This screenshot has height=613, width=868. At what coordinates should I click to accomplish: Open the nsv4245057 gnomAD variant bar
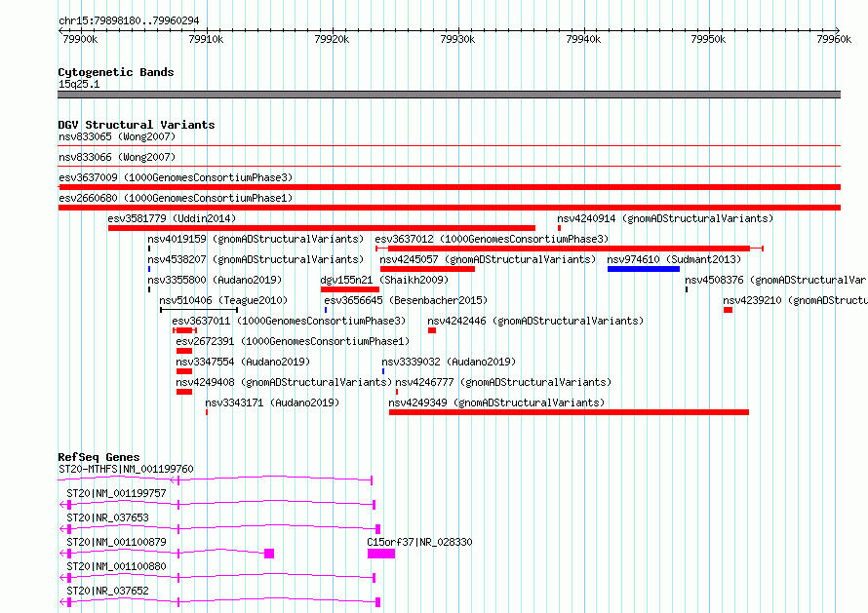427,269
